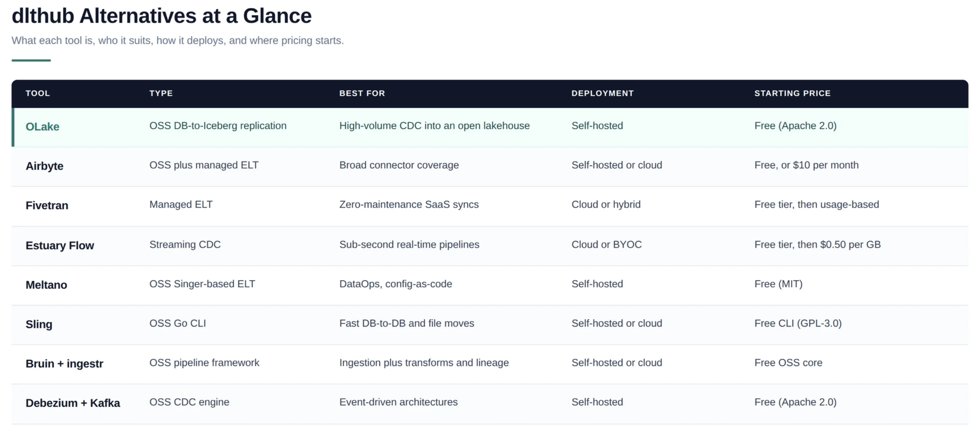The image size is (980, 431).
Task: Select the 'Debezium + Kafka' tool name
Action: (x=73, y=403)
